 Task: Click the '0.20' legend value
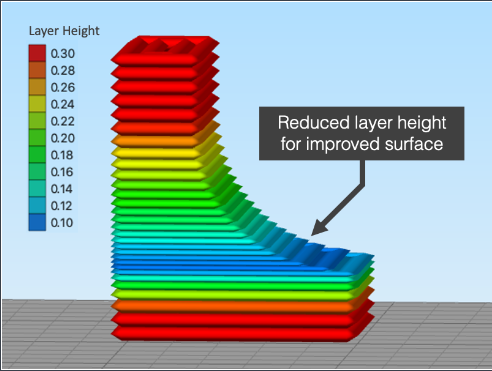(63, 138)
